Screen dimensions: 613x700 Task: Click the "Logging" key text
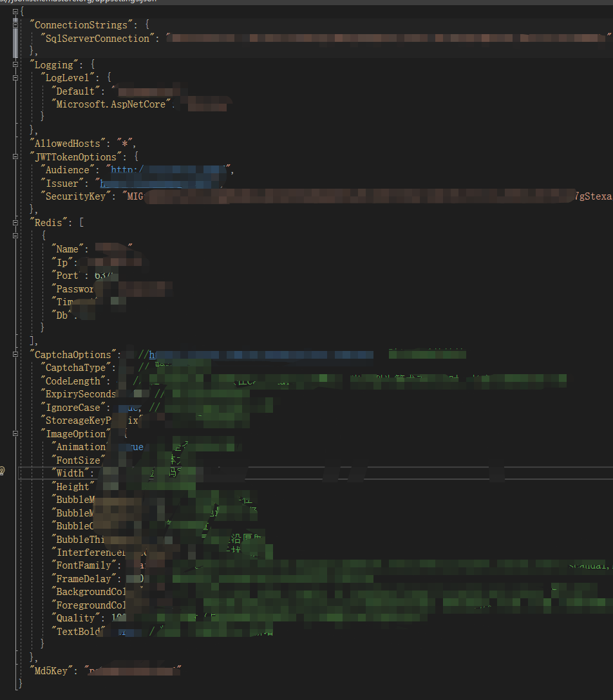coord(53,65)
